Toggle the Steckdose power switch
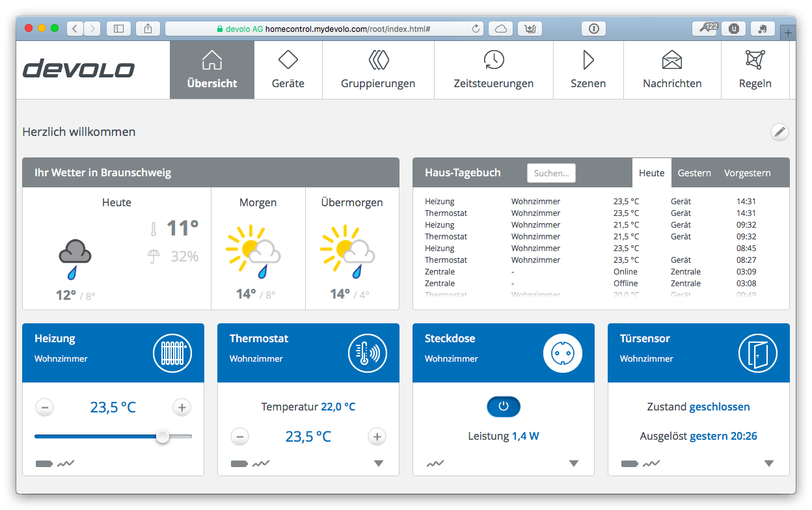The image size is (812, 510). pyautogui.click(x=503, y=407)
